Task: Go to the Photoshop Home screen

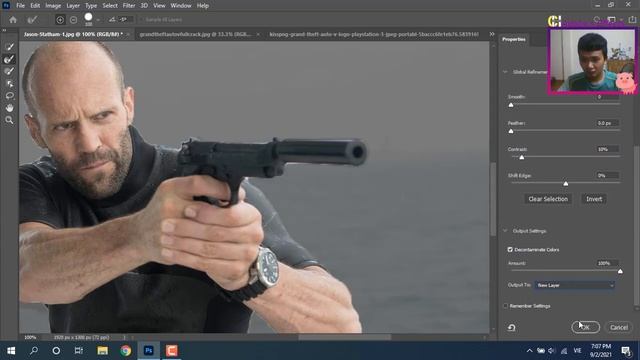Action: pos(13,20)
